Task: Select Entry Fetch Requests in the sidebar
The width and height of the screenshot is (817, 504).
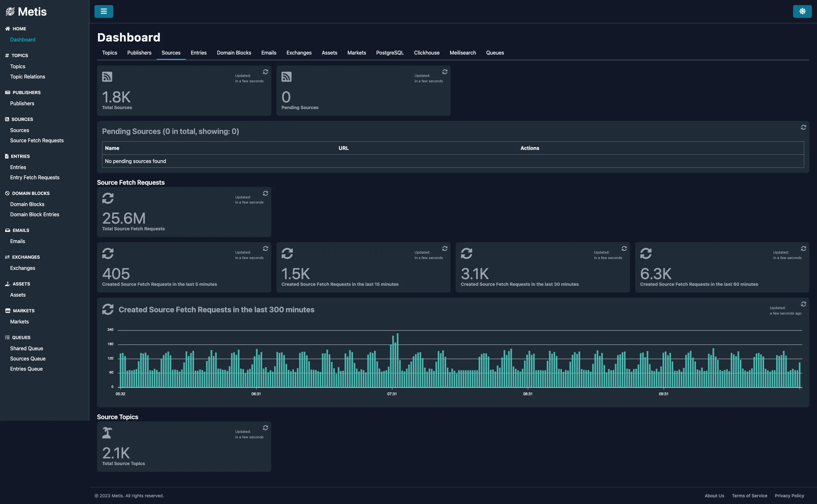Action: (x=35, y=177)
